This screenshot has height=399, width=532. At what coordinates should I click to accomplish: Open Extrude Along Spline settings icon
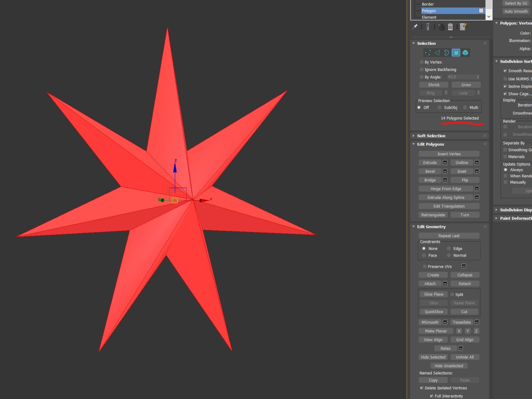[x=477, y=198]
